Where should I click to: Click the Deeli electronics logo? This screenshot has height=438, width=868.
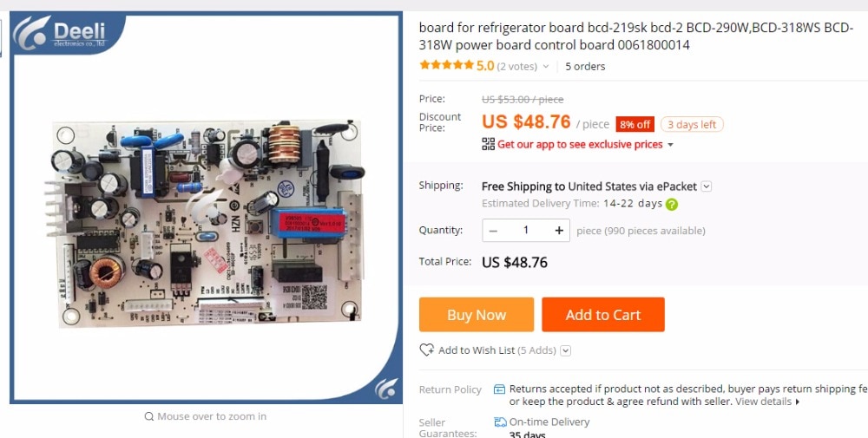click(68, 33)
